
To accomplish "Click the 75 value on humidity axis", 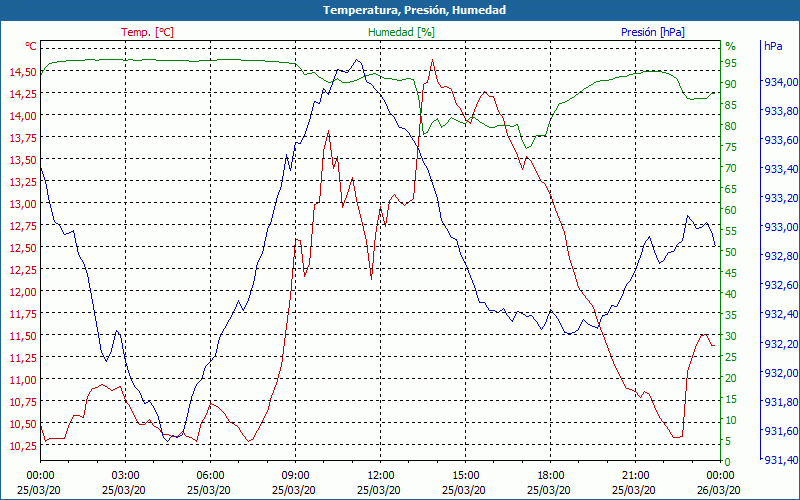I will (x=731, y=147).
